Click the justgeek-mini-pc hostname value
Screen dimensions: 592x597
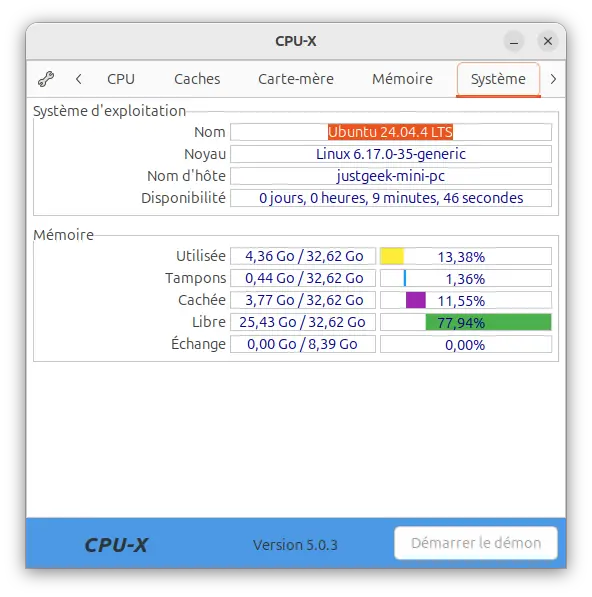pos(391,176)
